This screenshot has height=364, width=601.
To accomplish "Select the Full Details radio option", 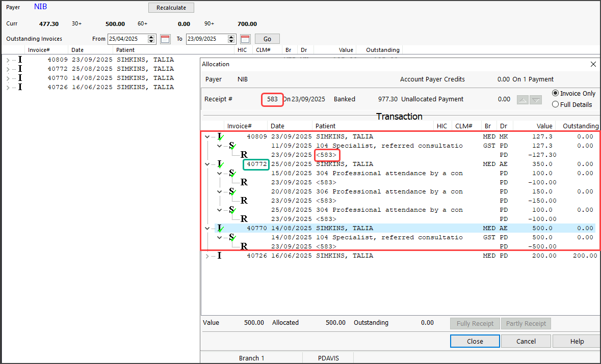I will pyautogui.click(x=555, y=104).
